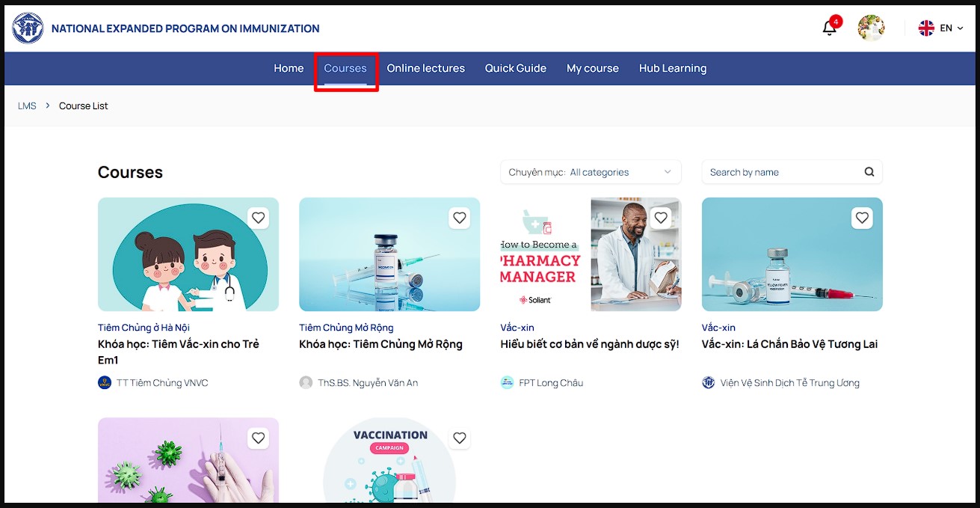Click the LMS breadcrumb link
Viewport: 980px width, 508px height.
pos(27,106)
